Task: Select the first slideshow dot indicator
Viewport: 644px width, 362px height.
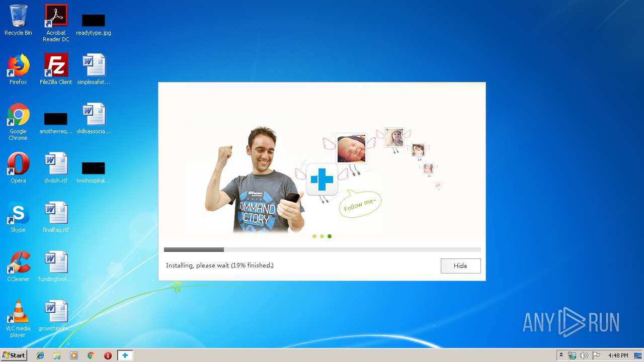Action: click(x=314, y=236)
